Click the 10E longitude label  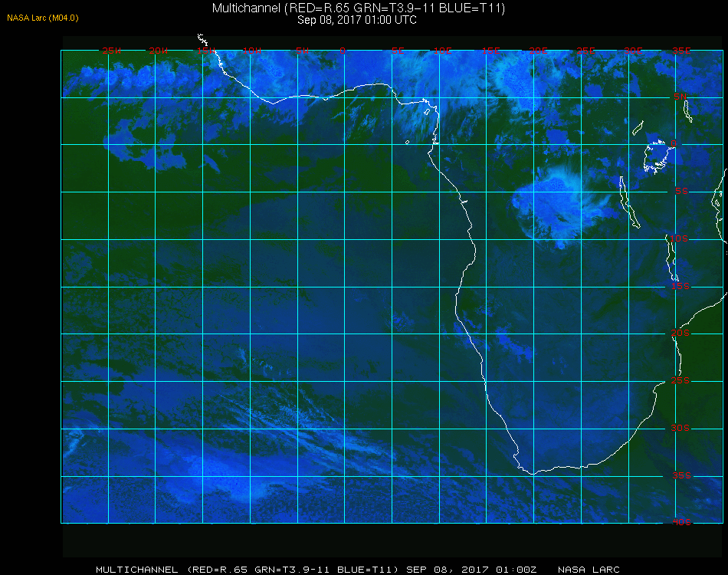click(442, 51)
